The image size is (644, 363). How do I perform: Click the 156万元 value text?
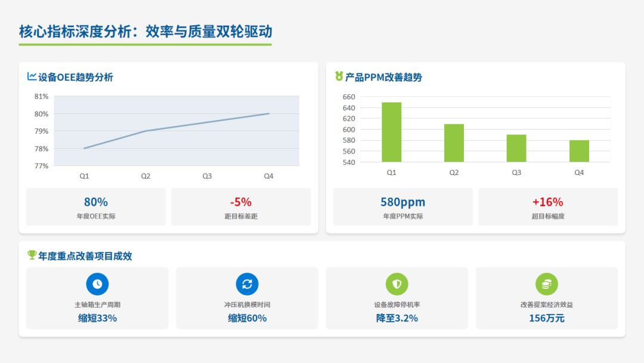point(546,318)
